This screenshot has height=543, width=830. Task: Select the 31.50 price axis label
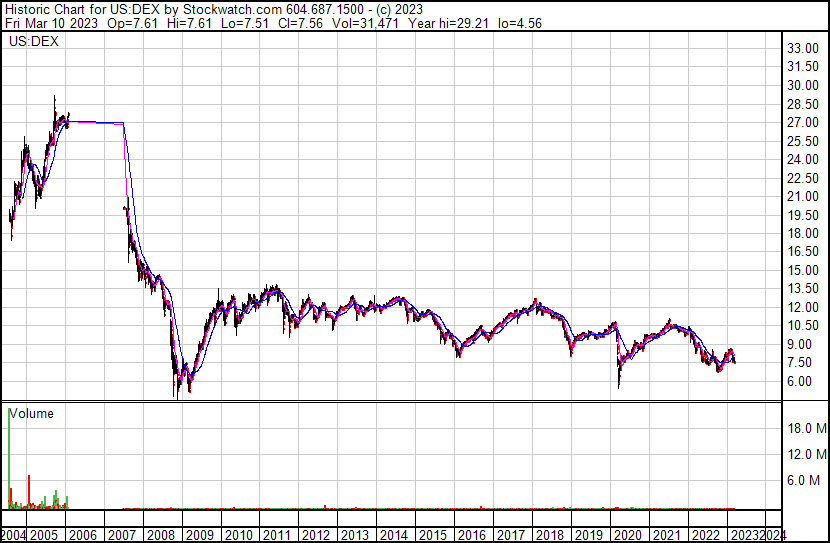[803, 67]
